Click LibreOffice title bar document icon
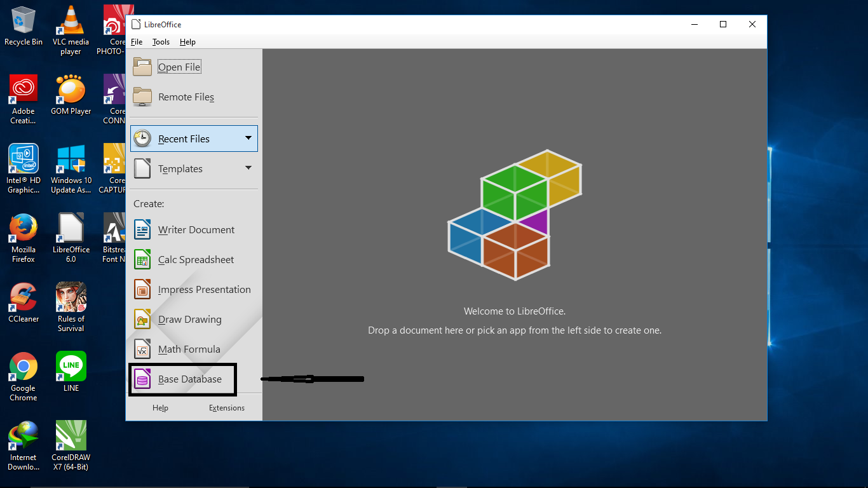 (x=135, y=24)
